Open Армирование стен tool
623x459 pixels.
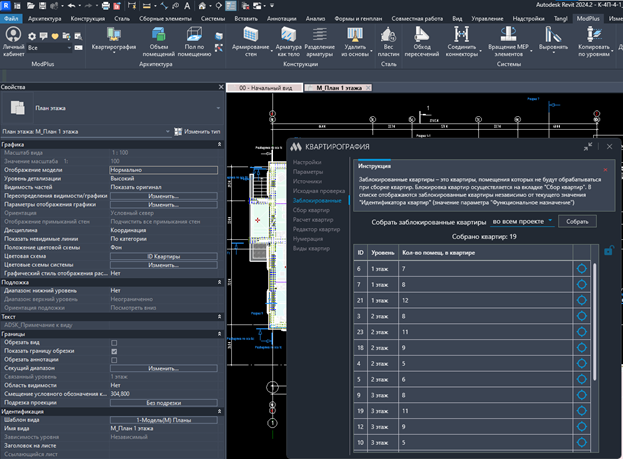click(250, 42)
